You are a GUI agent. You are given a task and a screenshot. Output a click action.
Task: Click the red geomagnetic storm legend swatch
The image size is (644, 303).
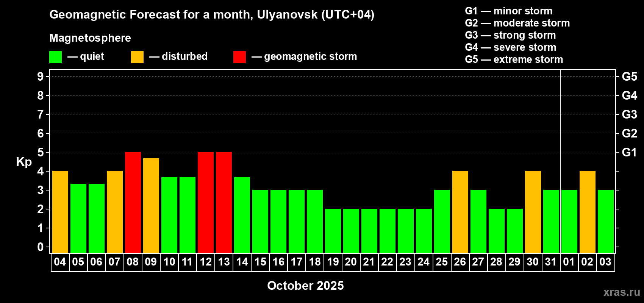[x=239, y=57]
